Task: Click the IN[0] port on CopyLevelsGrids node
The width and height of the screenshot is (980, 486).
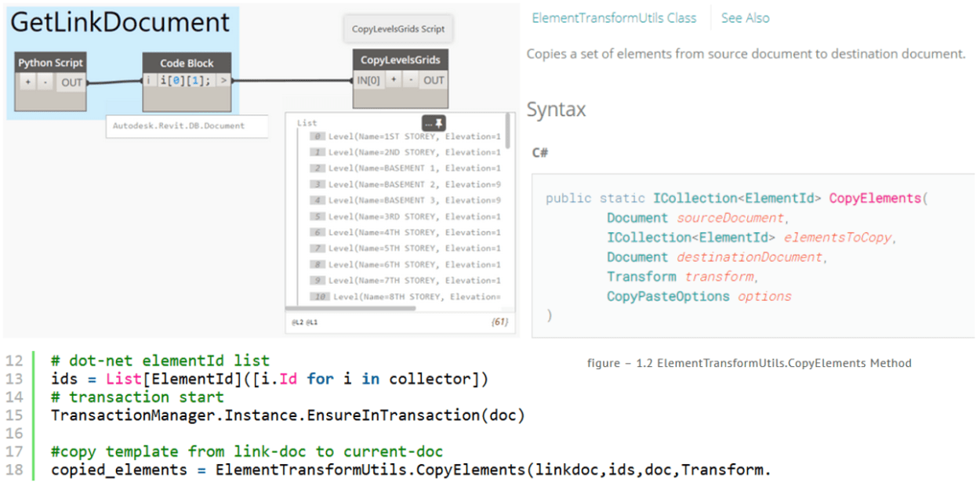Action: pos(368,80)
